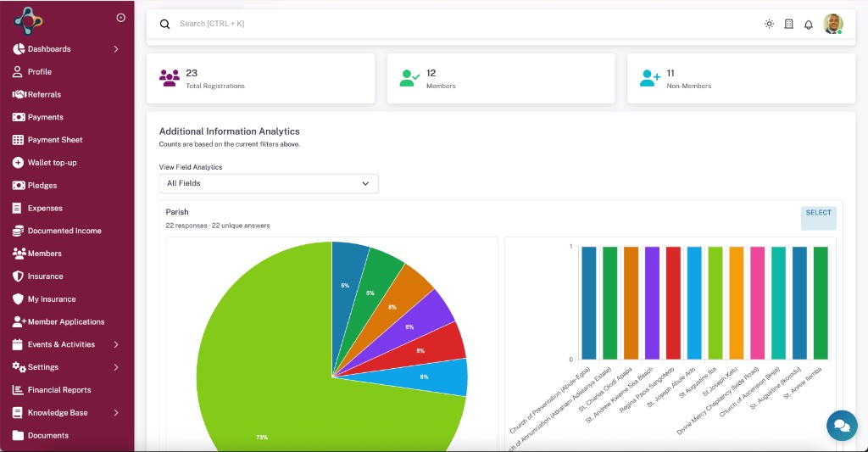Click the Documented Income coins icon
Screen dimensions: 868x452
point(19,231)
